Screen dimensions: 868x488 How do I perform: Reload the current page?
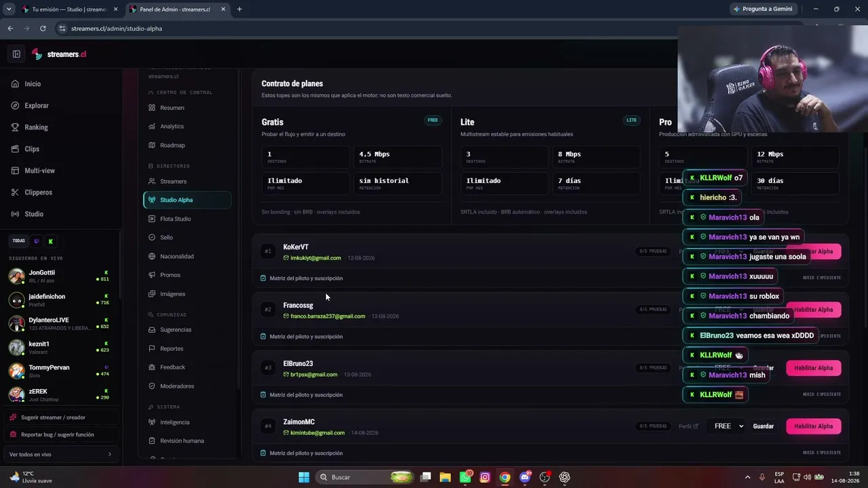43,28
